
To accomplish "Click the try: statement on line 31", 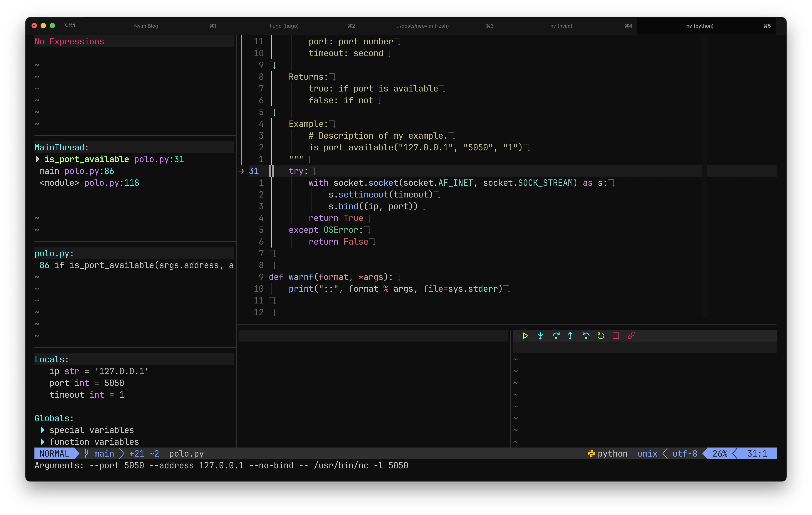I will pos(298,171).
